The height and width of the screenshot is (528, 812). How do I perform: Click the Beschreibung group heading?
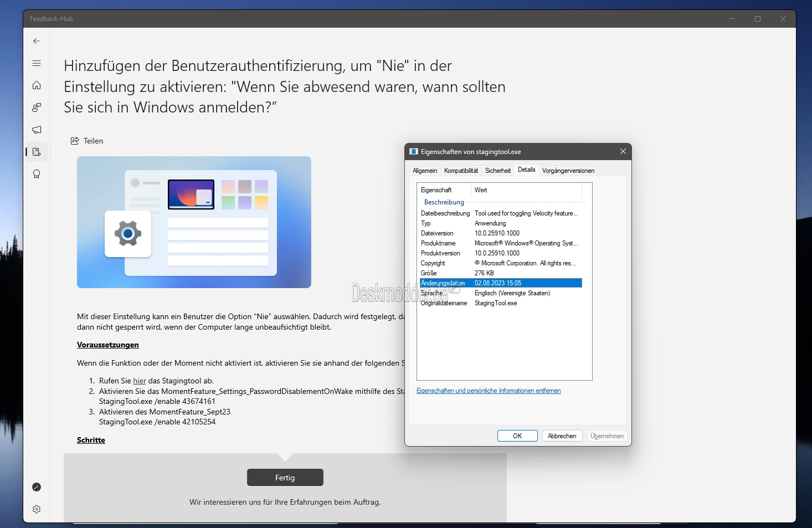coord(444,202)
